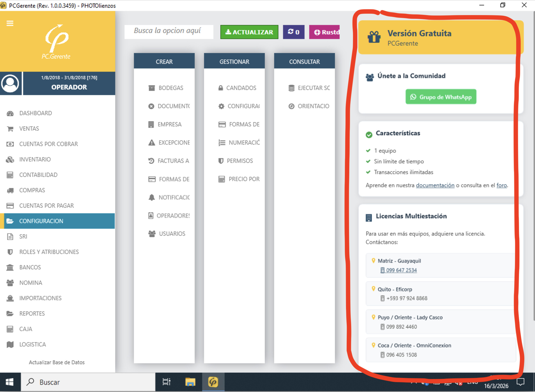
Task: Open the documentación link
Action: (x=435, y=185)
